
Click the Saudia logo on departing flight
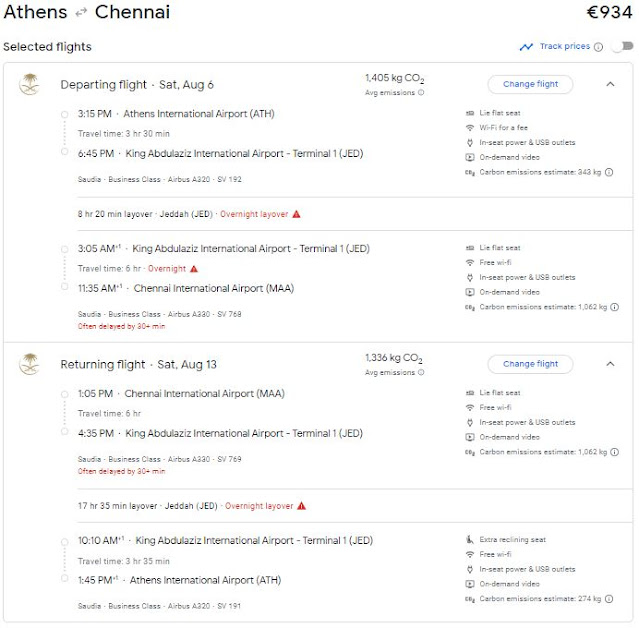[x=28, y=84]
